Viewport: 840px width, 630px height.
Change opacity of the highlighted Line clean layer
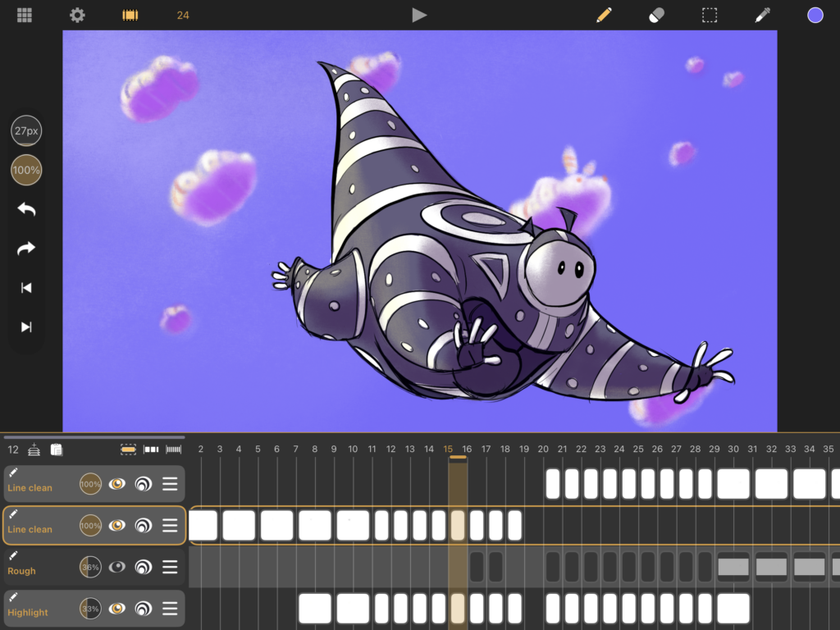[x=90, y=526]
